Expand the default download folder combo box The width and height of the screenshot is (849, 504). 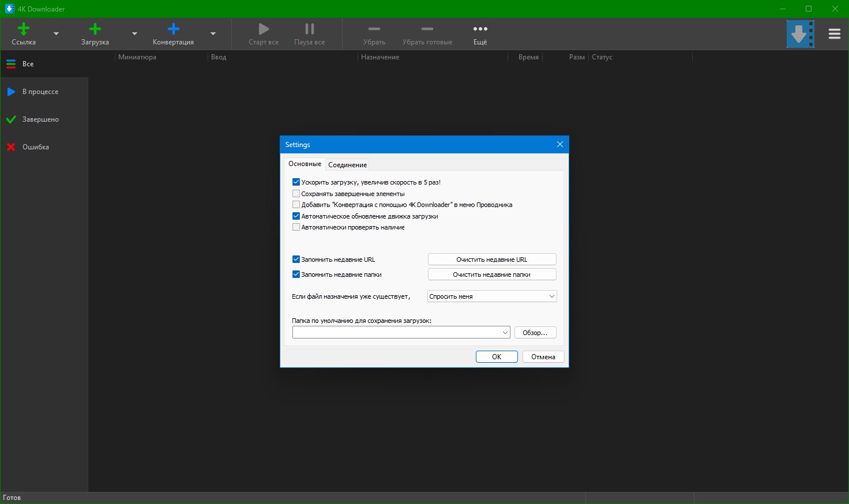pyautogui.click(x=505, y=333)
